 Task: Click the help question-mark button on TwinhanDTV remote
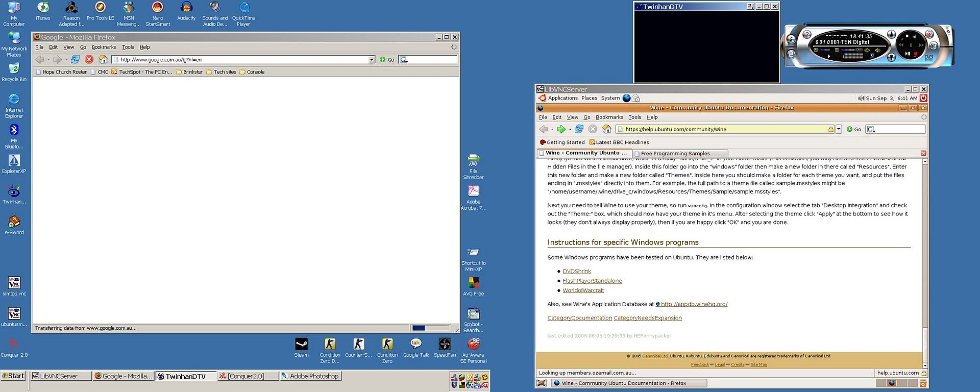pyautogui.click(x=807, y=34)
